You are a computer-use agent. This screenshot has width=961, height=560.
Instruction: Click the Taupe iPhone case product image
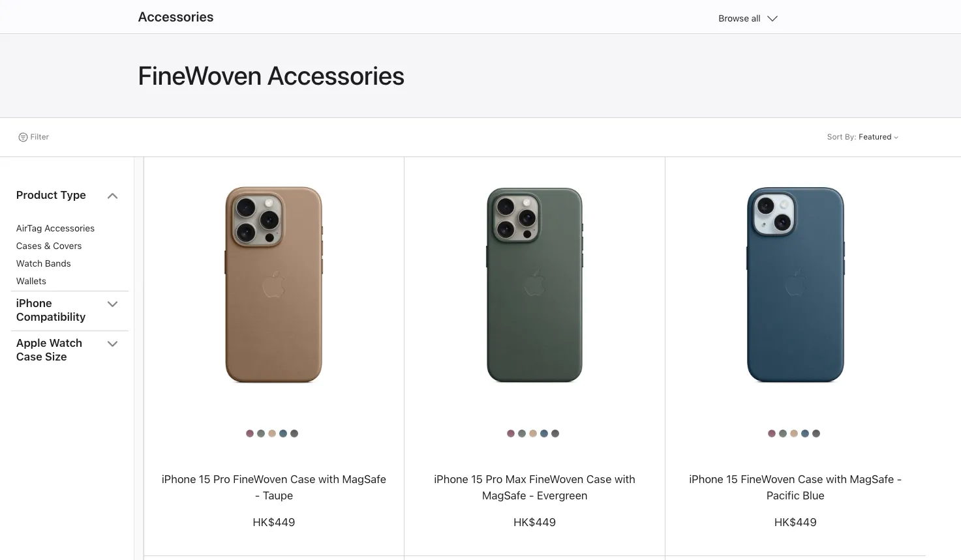(x=273, y=285)
